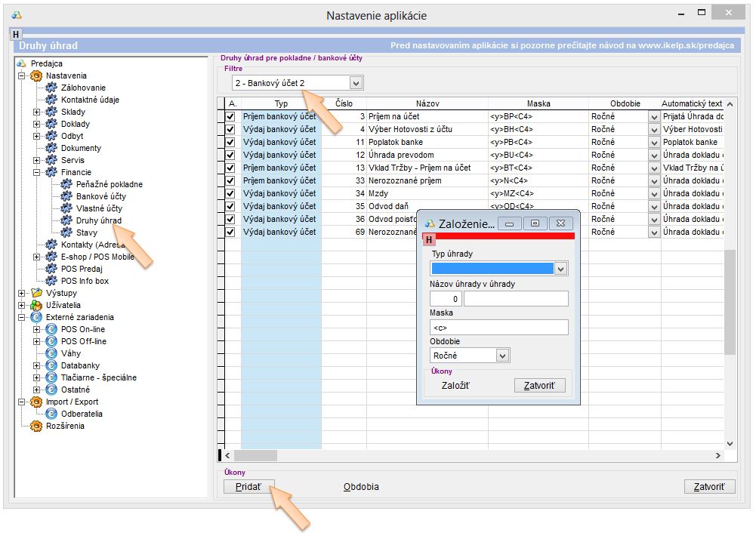Click the Váhy euro icon
The width and height of the screenshot is (756, 539).
point(51,353)
